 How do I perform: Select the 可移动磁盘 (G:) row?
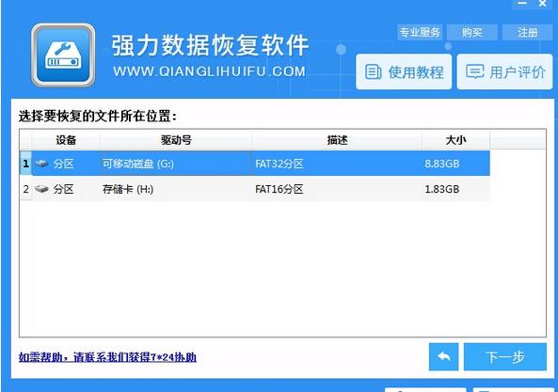point(255,164)
